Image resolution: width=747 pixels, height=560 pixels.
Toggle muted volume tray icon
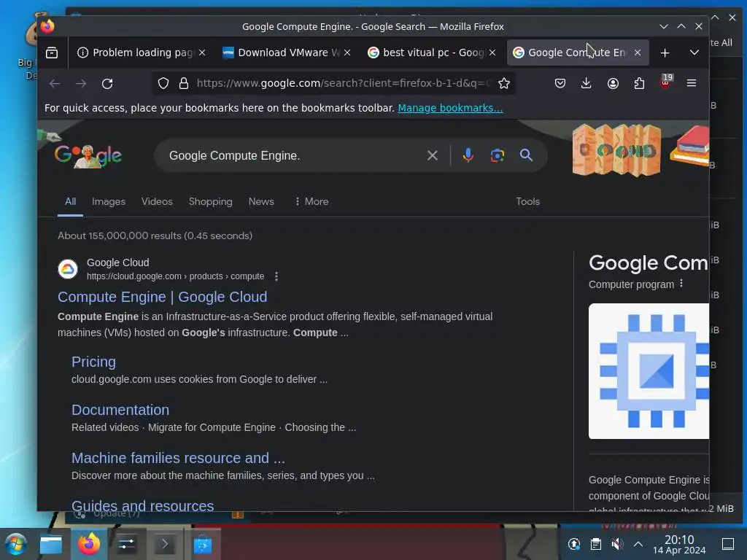(x=617, y=544)
